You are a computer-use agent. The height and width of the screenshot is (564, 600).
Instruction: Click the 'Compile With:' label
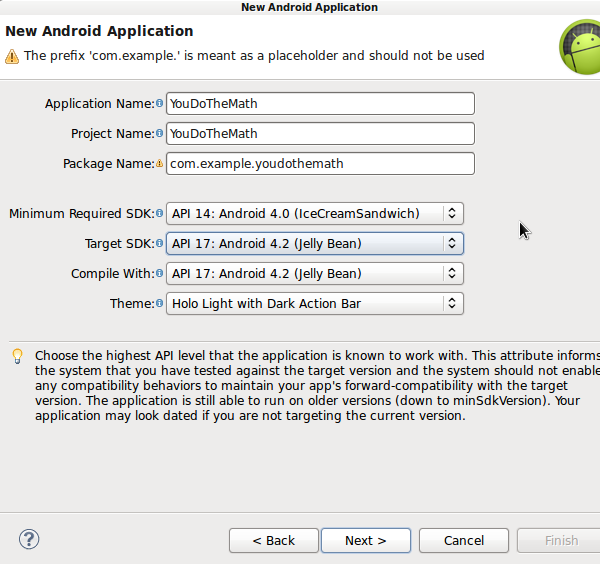click(113, 274)
